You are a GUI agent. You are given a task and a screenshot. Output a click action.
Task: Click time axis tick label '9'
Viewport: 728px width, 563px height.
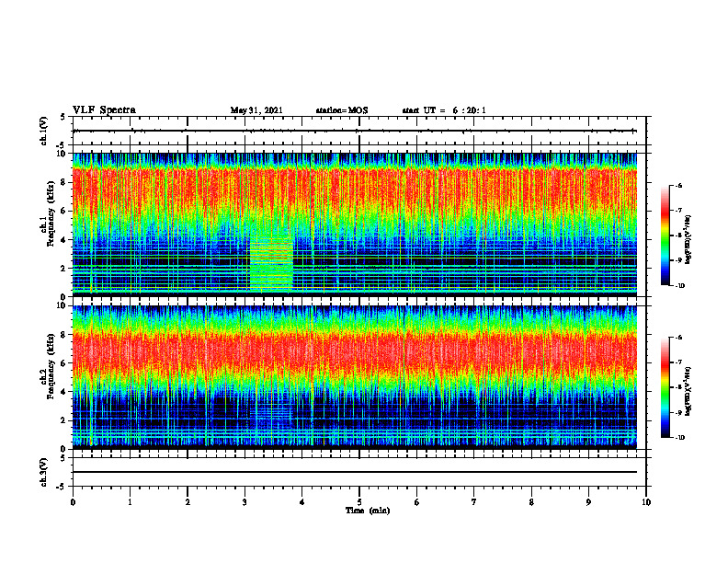click(588, 502)
